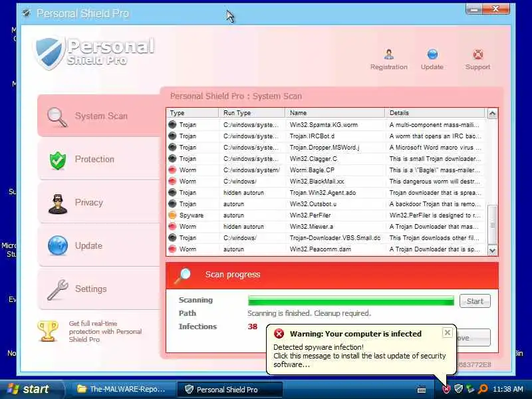This screenshot has height=399, width=532.
Task: Click the globe icon beside sidebar Update
Action: [58, 245]
